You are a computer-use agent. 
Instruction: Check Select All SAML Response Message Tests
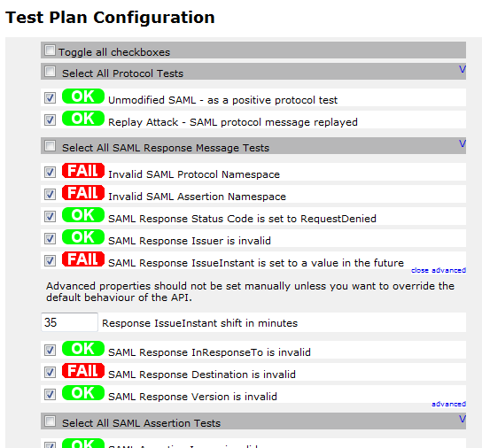50,146
